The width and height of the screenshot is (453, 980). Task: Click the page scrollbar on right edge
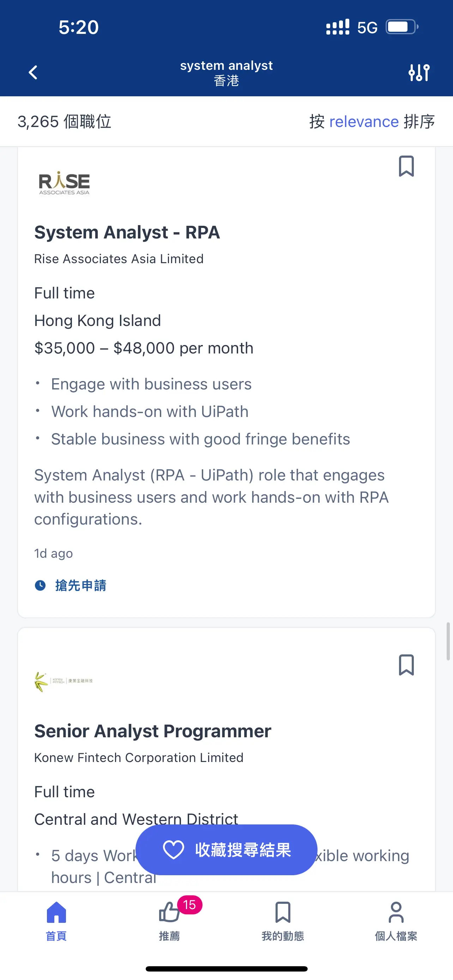(x=448, y=641)
